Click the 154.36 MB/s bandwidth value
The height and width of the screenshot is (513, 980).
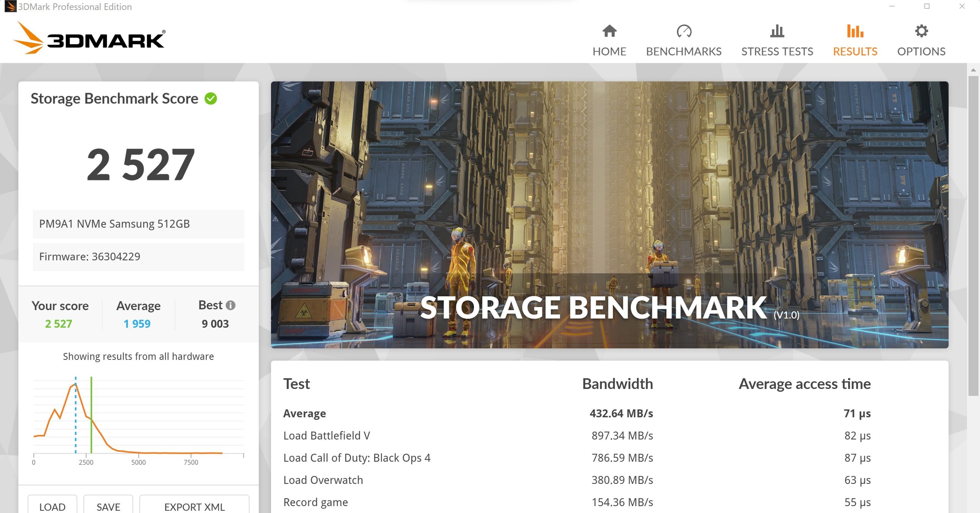point(622,502)
